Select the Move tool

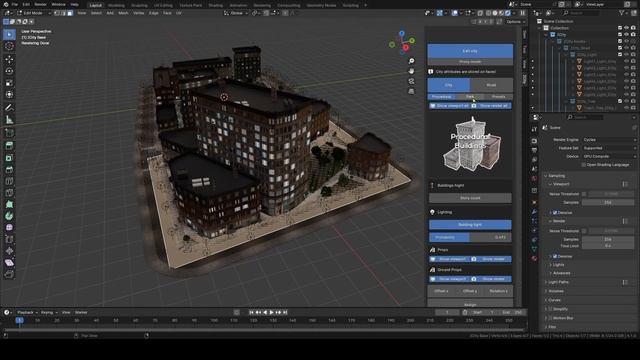click(x=9, y=60)
